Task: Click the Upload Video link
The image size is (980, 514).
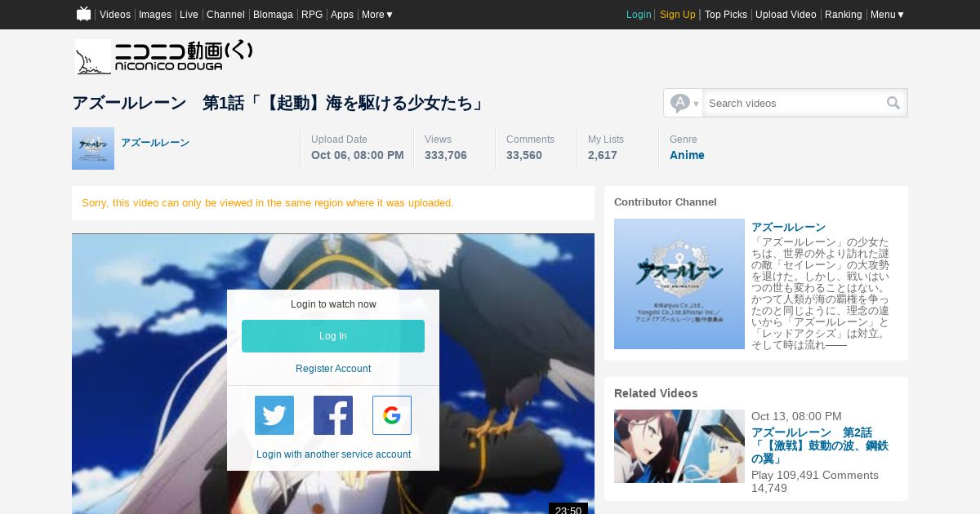Action: coord(786,15)
